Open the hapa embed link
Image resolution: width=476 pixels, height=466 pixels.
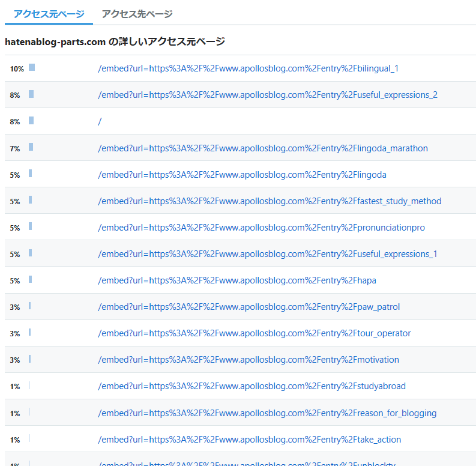pyautogui.click(x=236, y=280)
